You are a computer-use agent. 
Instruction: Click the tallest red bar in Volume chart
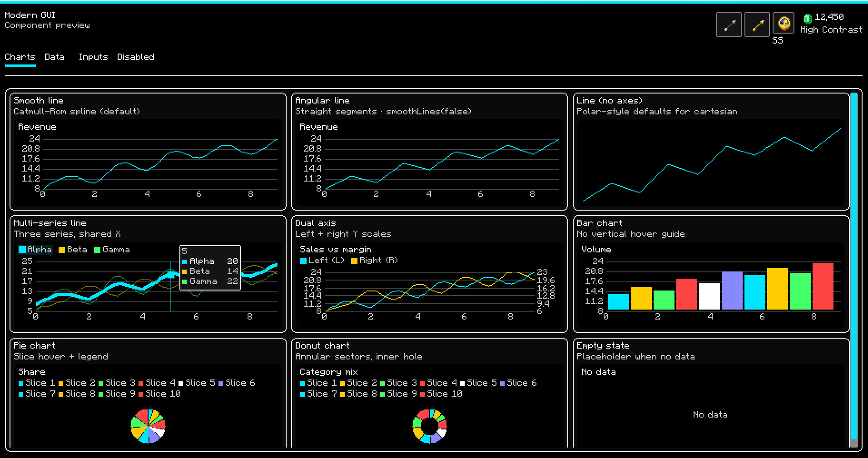pos(823,286)
